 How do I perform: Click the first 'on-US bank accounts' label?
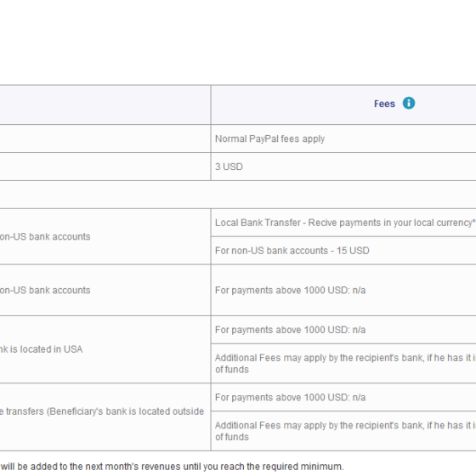[45, 237]
